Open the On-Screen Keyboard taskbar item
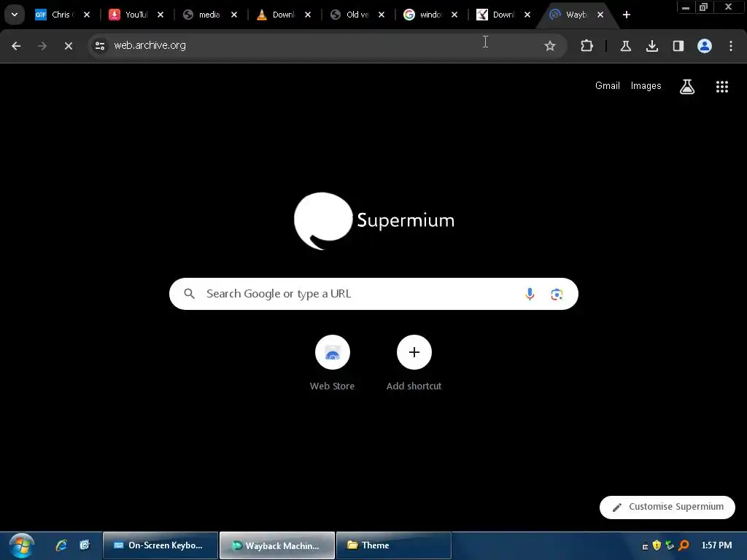Image resolution: width=747 pixels, height=560 pixels. pos(160,545)
